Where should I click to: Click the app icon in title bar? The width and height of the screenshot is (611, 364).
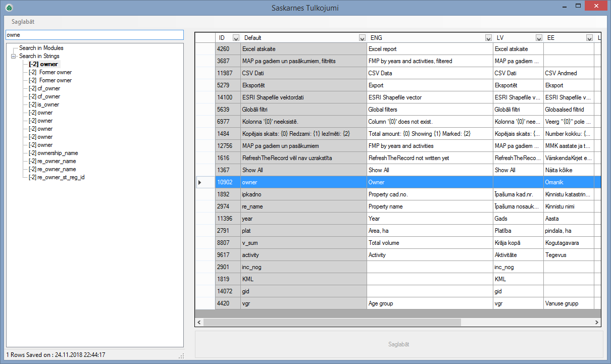9,8
